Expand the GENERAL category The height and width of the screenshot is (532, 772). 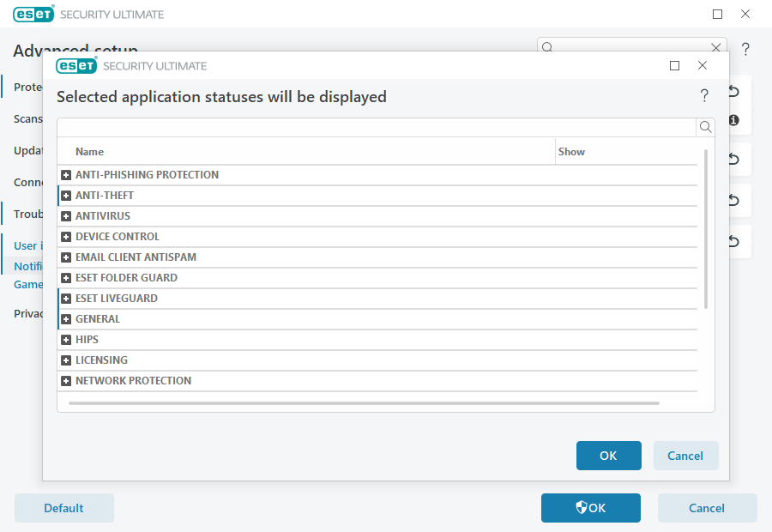tap(66, 319)
